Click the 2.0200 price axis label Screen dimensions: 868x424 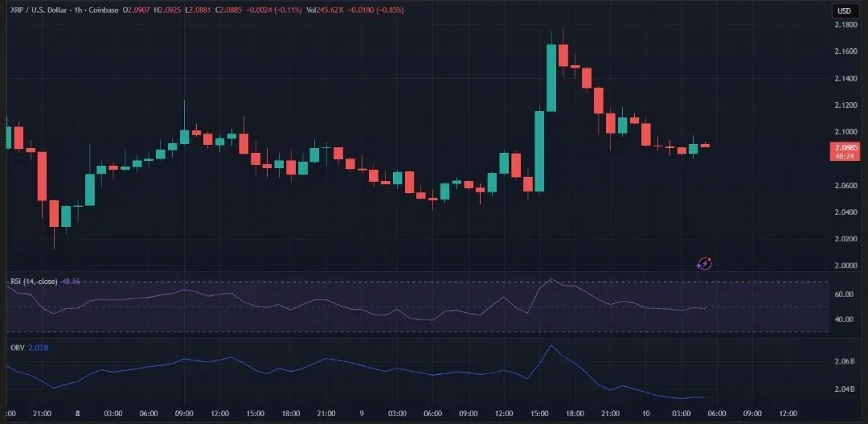click(x=844, y=239)
